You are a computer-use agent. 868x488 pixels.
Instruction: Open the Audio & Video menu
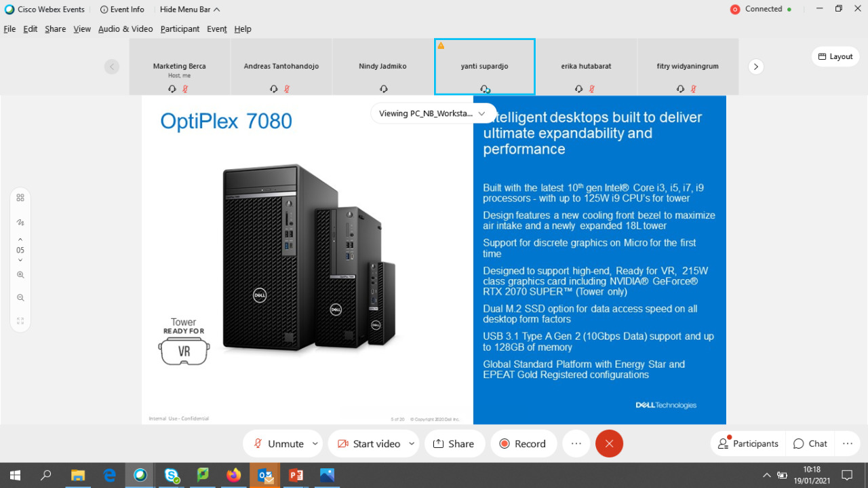click(x=125, y=29)
